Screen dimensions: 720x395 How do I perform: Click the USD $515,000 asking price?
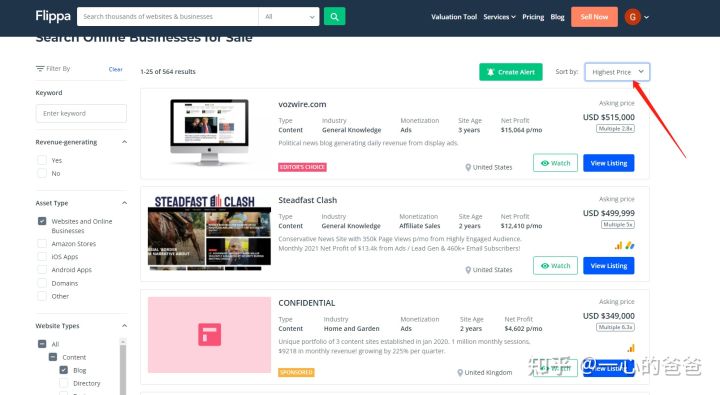coord(608,117)
